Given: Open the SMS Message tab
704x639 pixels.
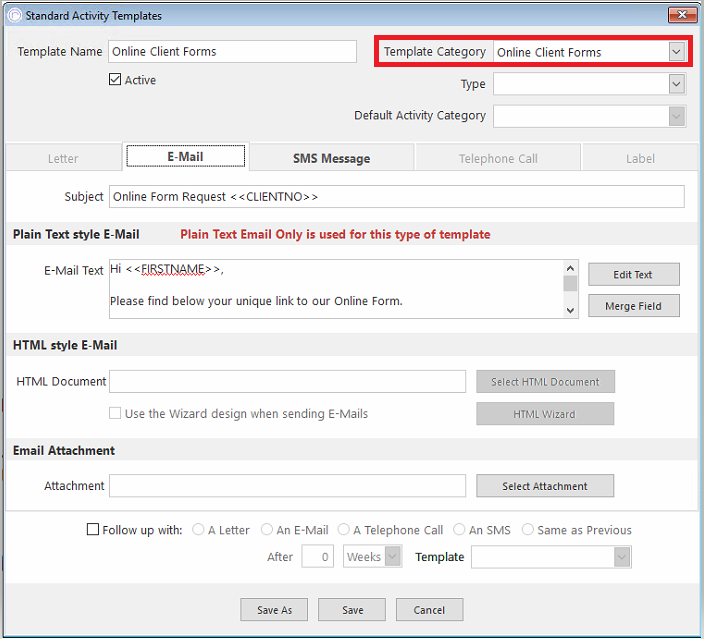Looking at the screenshot, I should point(332,158).
